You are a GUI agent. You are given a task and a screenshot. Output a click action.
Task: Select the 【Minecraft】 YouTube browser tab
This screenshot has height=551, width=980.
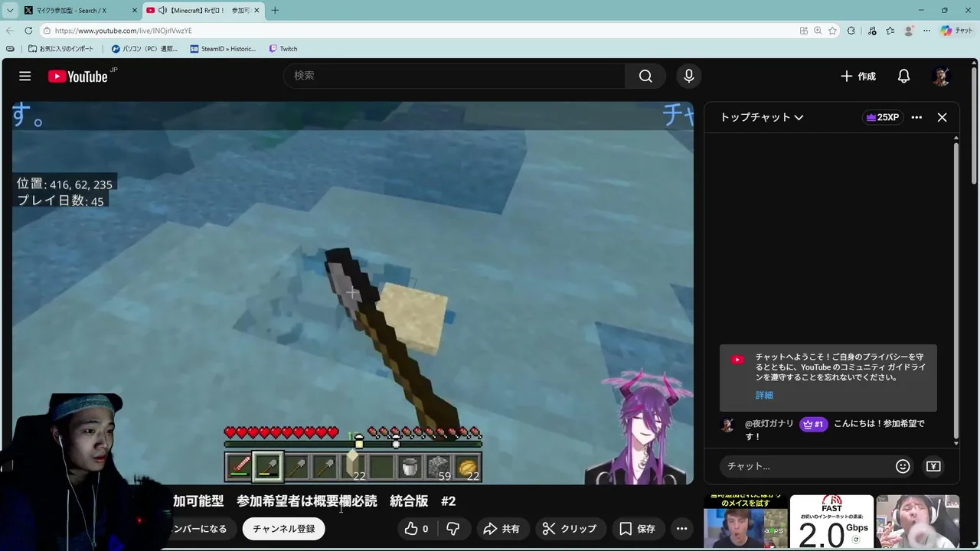(203, 10)
